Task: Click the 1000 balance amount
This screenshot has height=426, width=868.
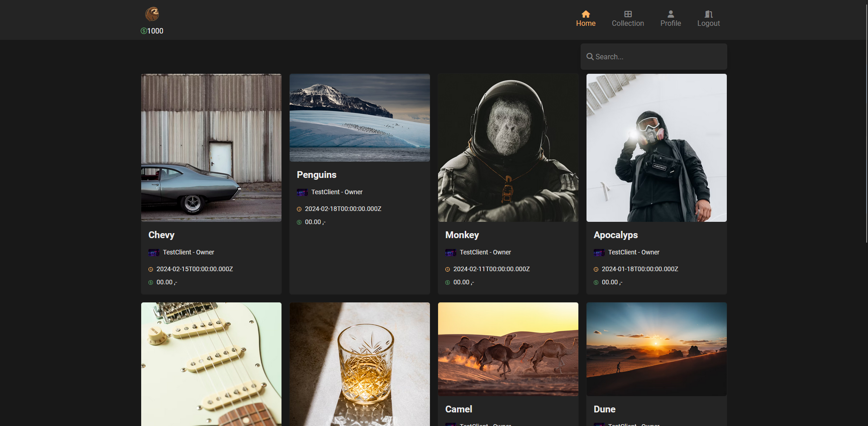Action: [155, 31]
